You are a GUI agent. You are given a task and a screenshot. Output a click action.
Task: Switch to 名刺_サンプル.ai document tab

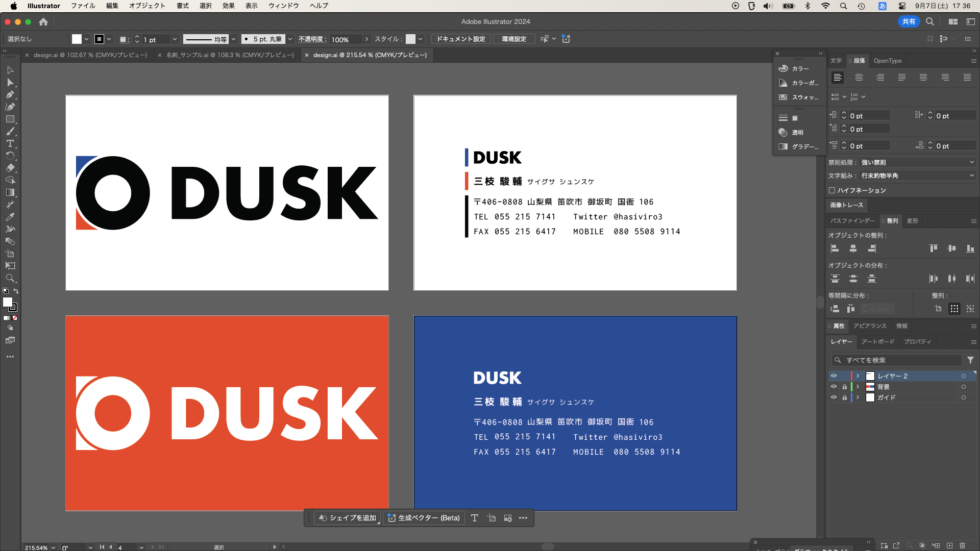click(x=230, y=55)
